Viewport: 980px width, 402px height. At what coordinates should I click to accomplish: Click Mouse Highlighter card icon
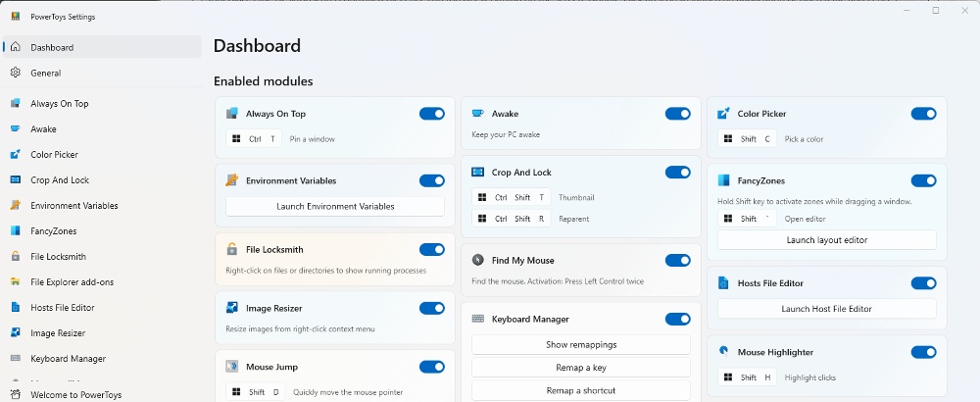(x=724, y=352)
